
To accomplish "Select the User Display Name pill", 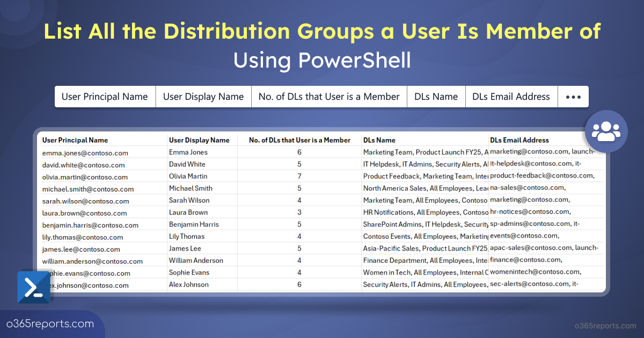I will (x=203, y=97).
